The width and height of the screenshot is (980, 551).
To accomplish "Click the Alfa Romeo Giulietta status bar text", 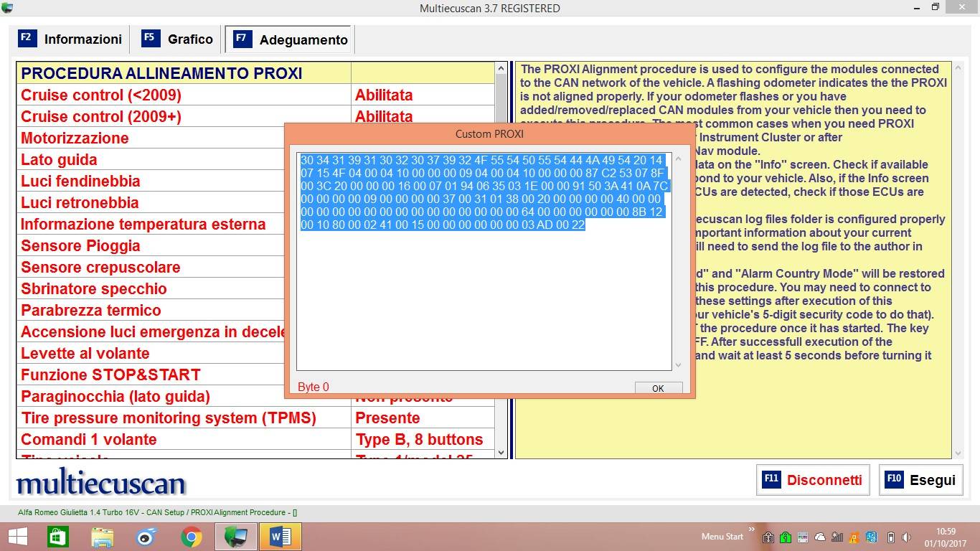I will click(157, 512).
